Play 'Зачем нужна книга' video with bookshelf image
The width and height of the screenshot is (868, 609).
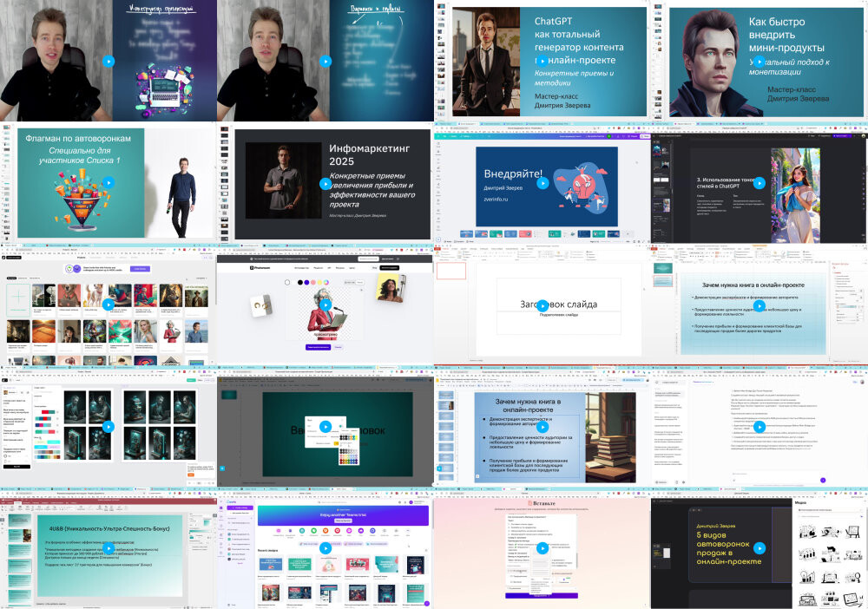[542, 426]
